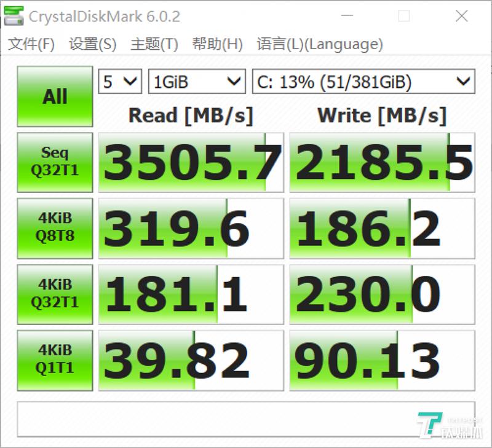
Task: Click the 4KiB Q8T8 read result bar
Action: [191, 228]
